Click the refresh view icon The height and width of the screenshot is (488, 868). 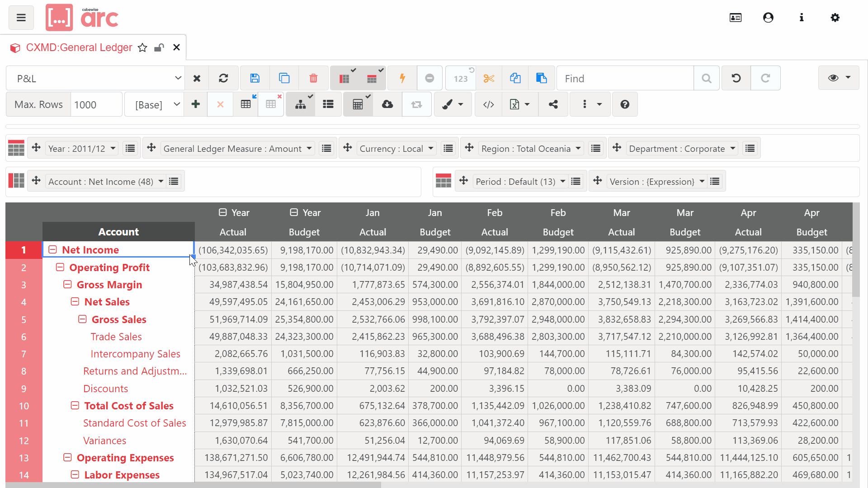click(x=223, y=78)
